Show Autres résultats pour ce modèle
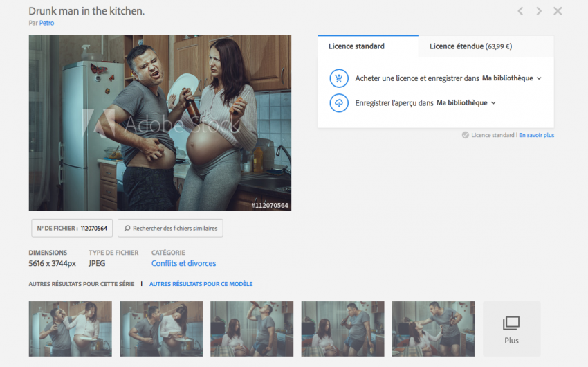This screenshot has width=588, height=367. pos(201,284)
